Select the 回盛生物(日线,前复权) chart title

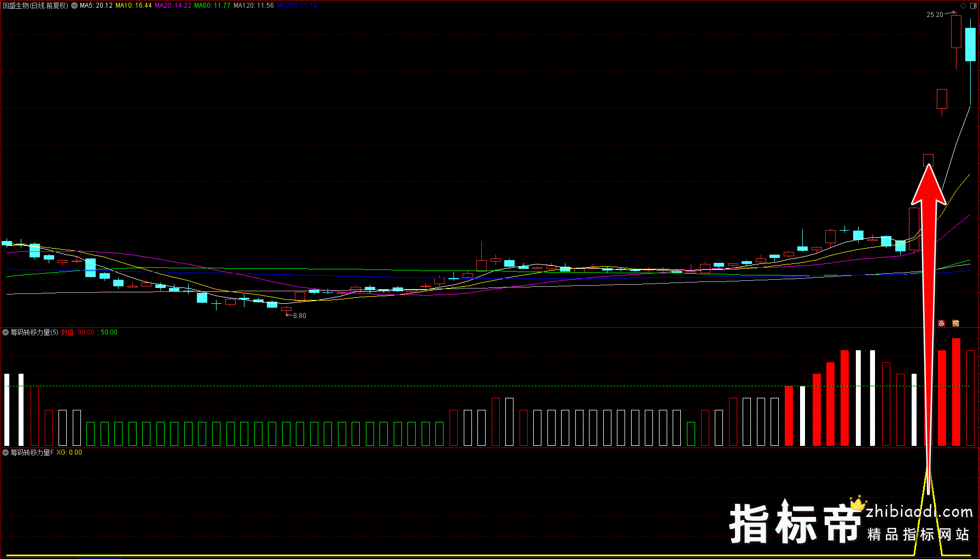[36, 5]
